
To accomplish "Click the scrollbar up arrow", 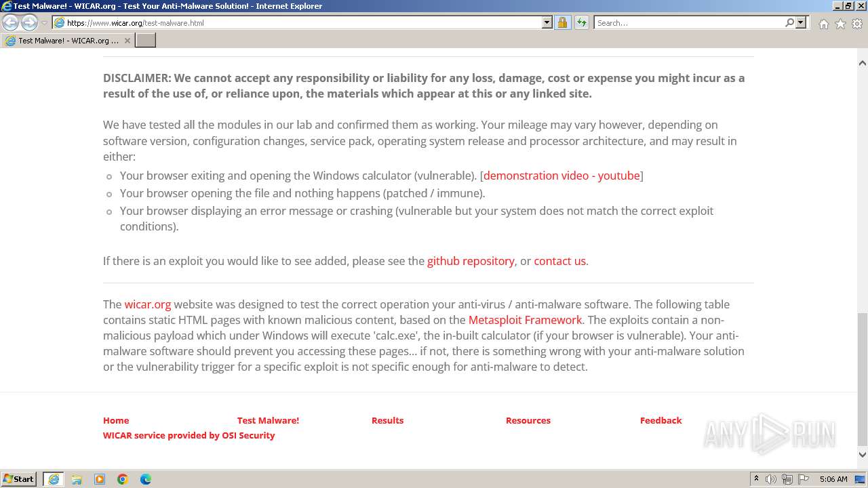I will coord(863,63).
